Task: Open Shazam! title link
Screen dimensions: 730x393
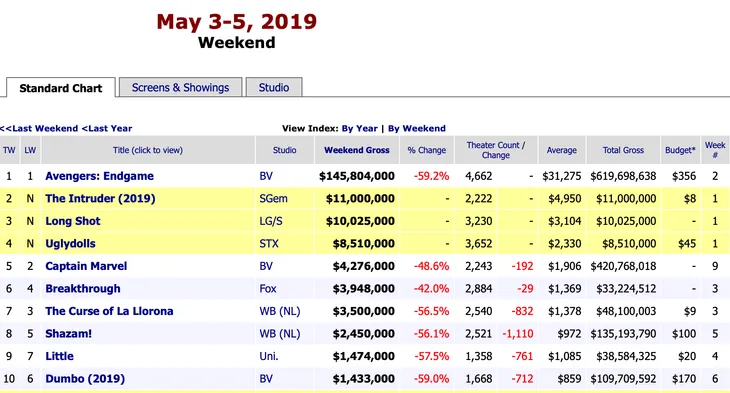Action: point(68,334)
